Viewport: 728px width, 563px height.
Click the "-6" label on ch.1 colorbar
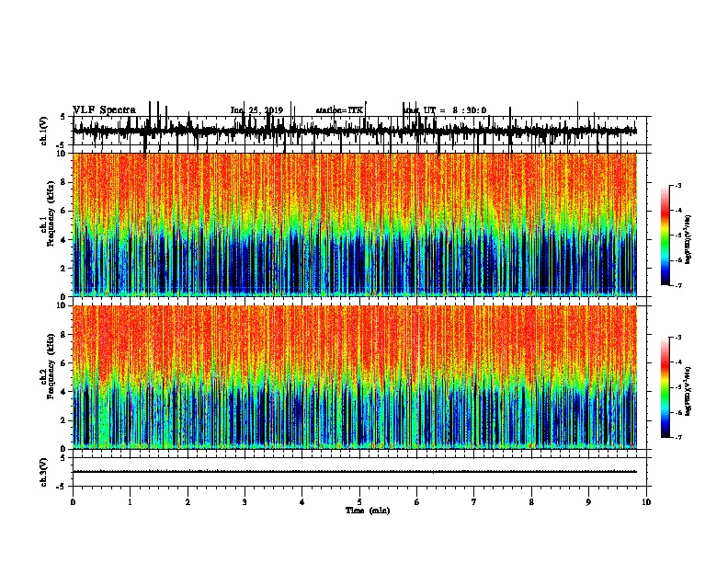[677, 260]
